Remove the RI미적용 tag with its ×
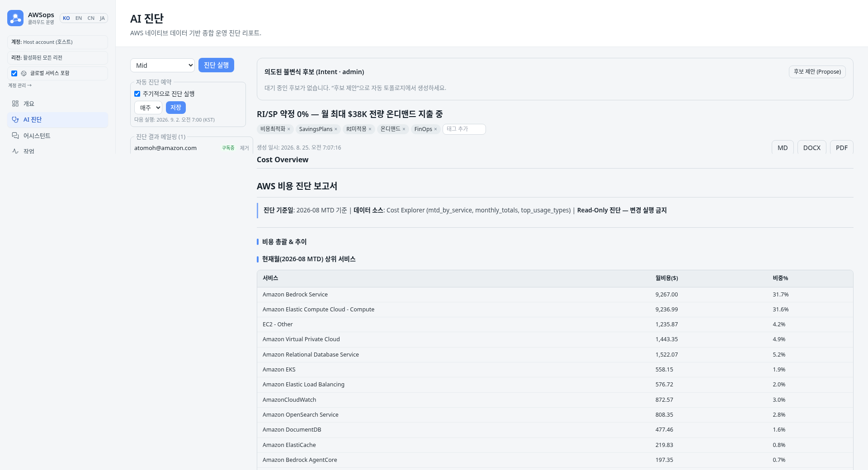Screen dimensions: 868x470 (370, 129)
